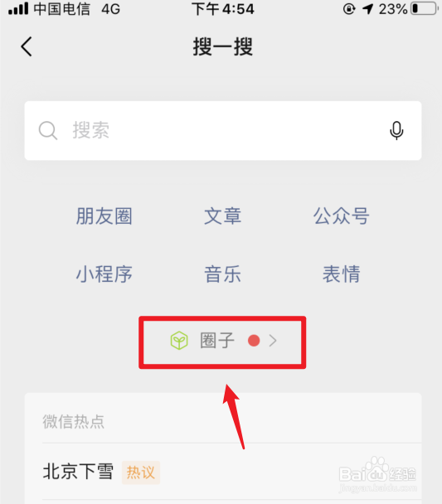Viewport: 442px width, 504px height.
Task: Tap the microphone voice search icon
Action: click(396, 130)
